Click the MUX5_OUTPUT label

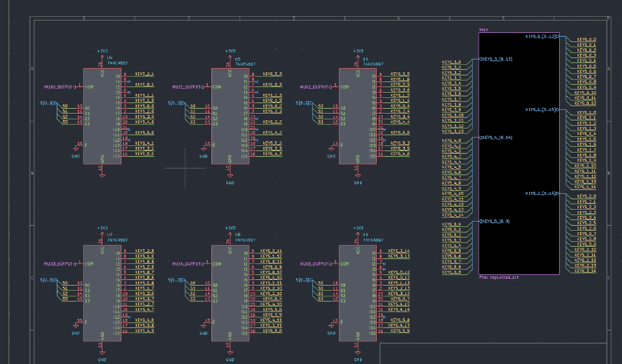(x=316, y=263)
